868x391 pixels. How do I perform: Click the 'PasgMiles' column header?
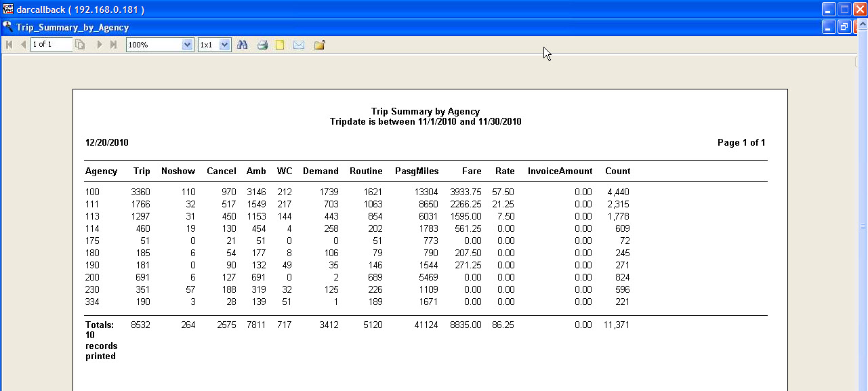[417, 171]
